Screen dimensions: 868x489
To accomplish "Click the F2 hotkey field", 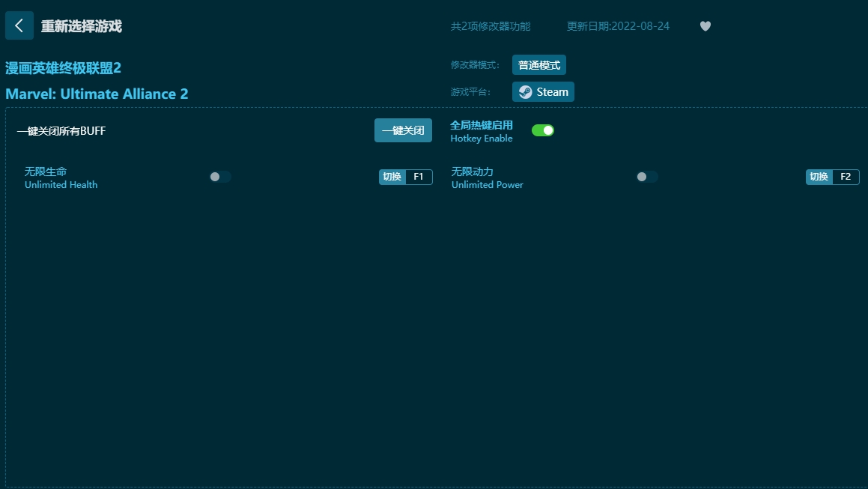I will click(x=846, y=177).
